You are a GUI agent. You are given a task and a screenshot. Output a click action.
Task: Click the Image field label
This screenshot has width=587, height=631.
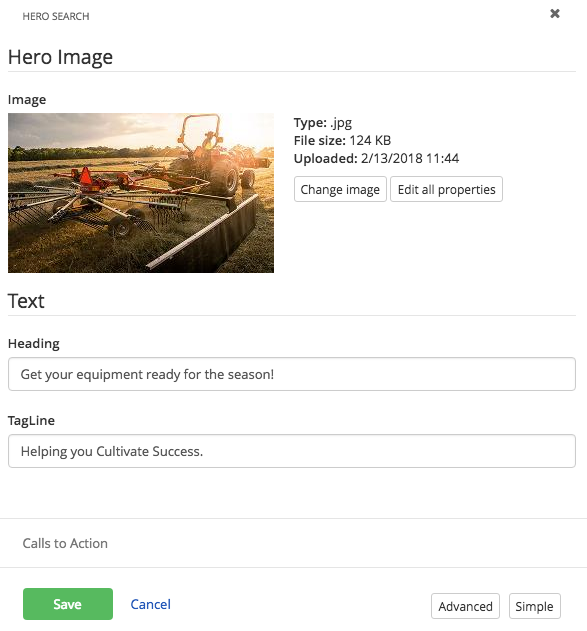(27, 99)
